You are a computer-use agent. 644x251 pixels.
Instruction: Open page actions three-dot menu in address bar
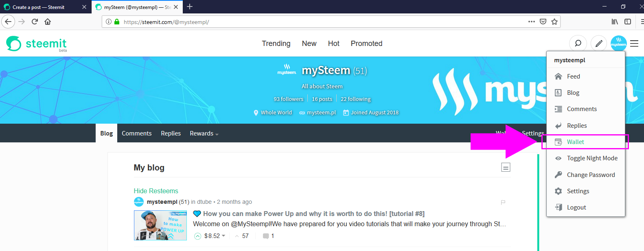pos(532,22)
